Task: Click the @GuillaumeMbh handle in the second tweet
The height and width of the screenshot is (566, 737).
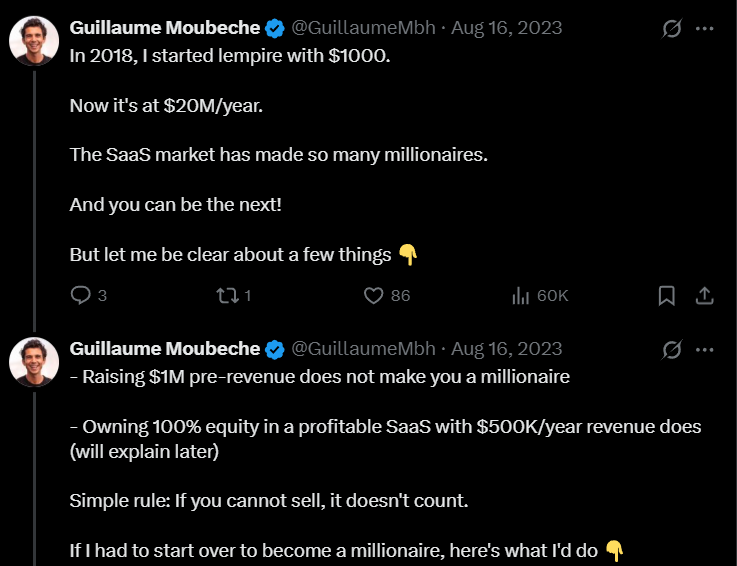Action: [363, 348]
